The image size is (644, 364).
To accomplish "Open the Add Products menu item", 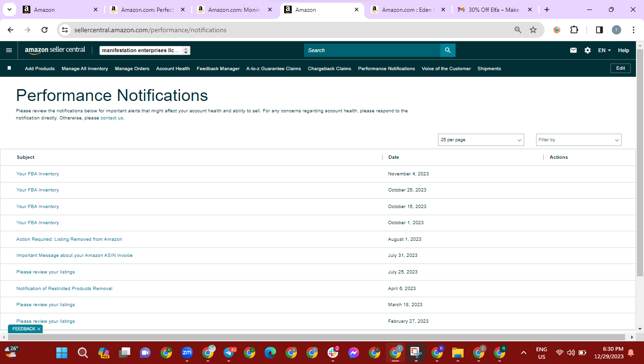I will [40, 69].
